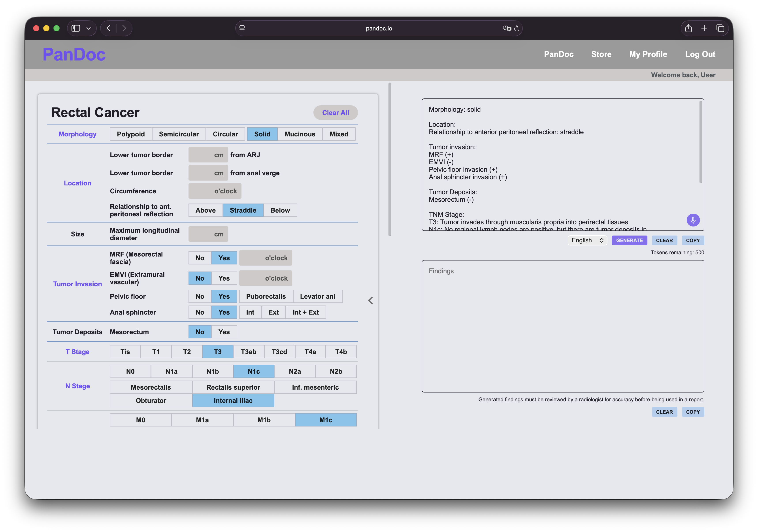This screenshot has height=532, width=758.
Task: Open the Store menu item
Action: point(601,54)
